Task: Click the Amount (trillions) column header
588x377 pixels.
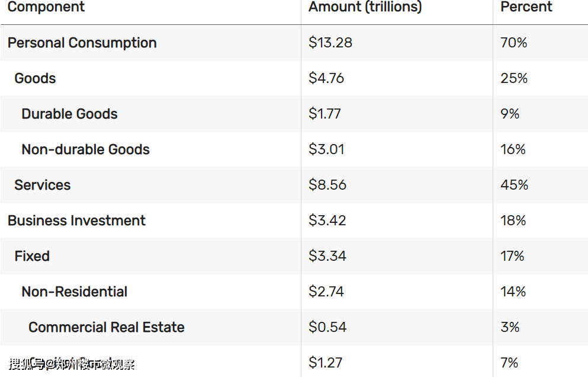Action: (365, 7)
